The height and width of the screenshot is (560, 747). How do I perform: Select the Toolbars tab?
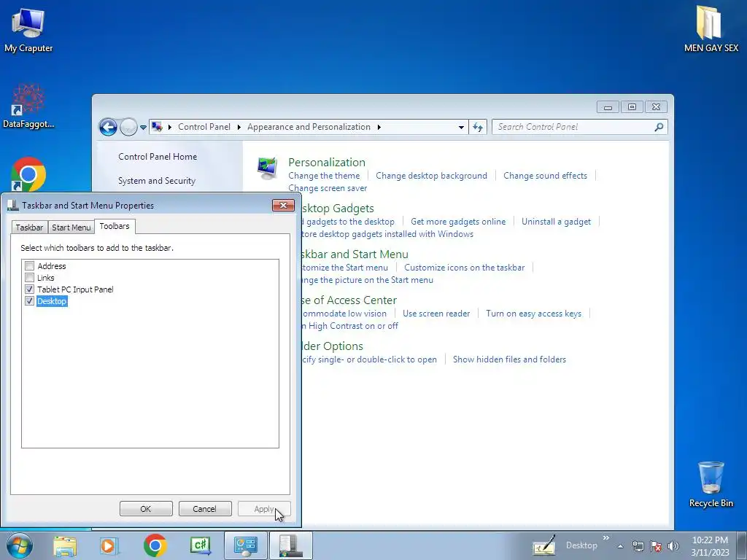tap(115, 226)
